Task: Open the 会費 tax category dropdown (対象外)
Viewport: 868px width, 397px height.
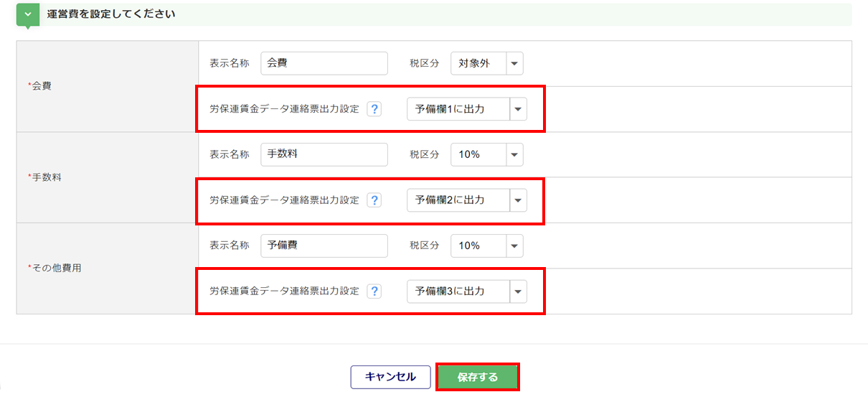Action: click(487, 63)
